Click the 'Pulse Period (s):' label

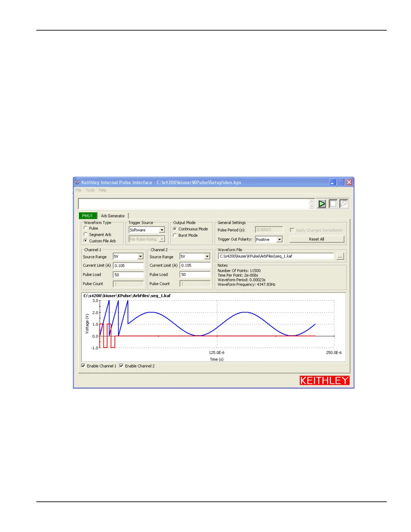[231, 230]
